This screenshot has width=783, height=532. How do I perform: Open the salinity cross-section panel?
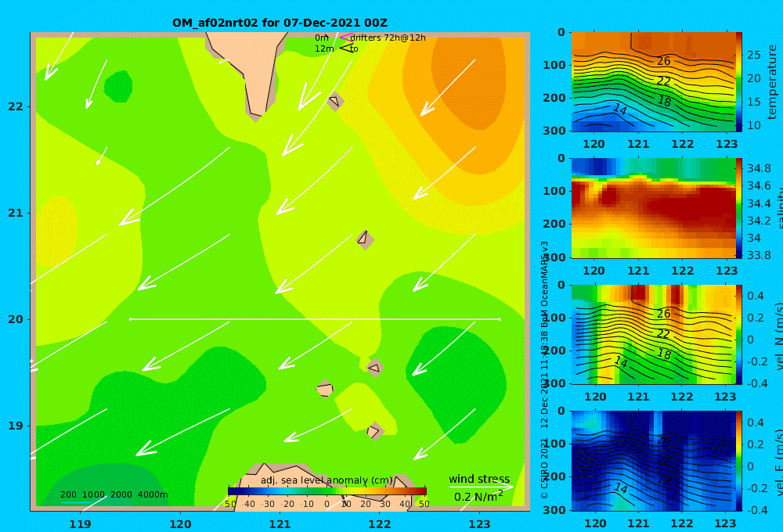(653, 208)
